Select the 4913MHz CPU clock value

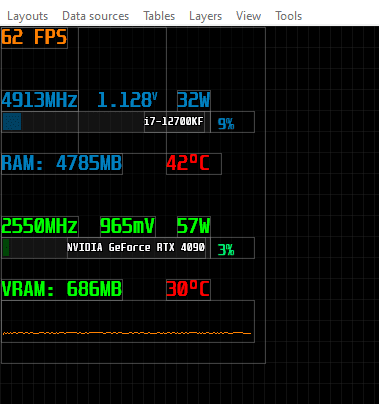point(40,100)
